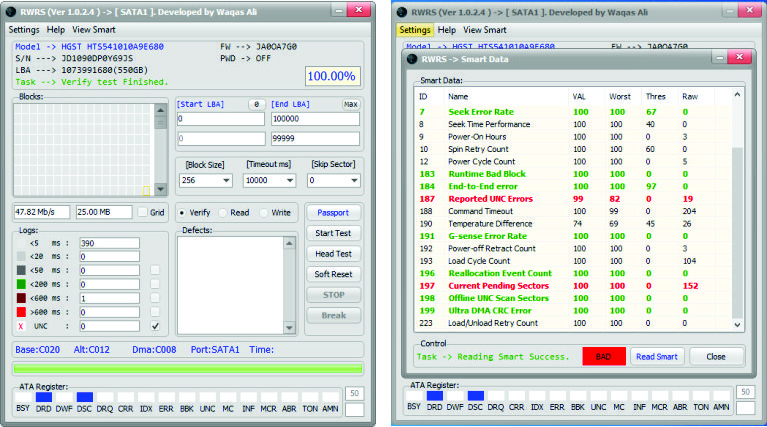
Task: Click Defects list scroll up arrow
Action: (290, 243)
